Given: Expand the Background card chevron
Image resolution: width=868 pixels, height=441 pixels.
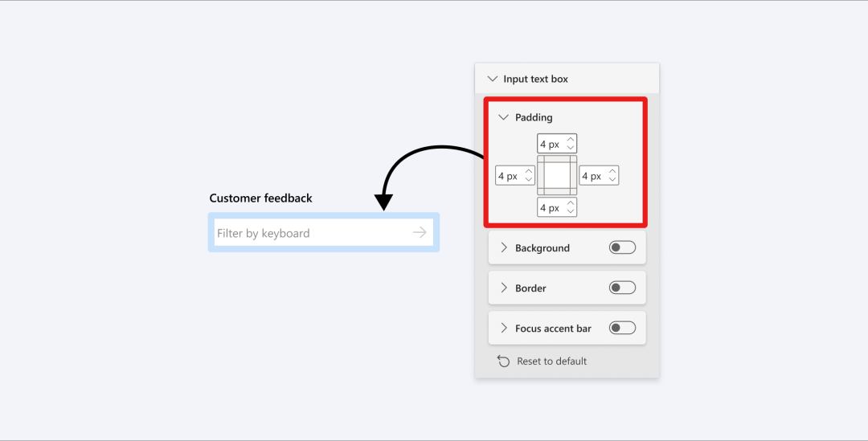Looking at the screenshot, I should (x=504, y=248).
